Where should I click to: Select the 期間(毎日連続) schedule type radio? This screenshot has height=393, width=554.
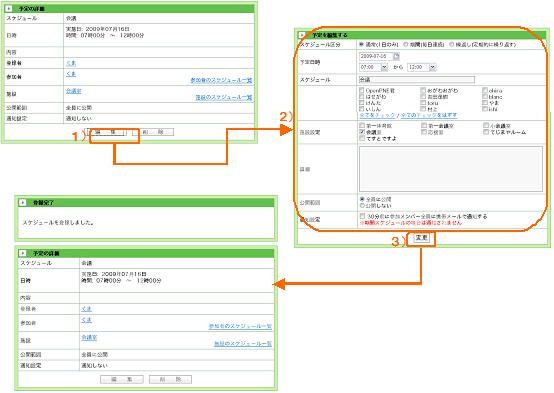tap(406, 45)
